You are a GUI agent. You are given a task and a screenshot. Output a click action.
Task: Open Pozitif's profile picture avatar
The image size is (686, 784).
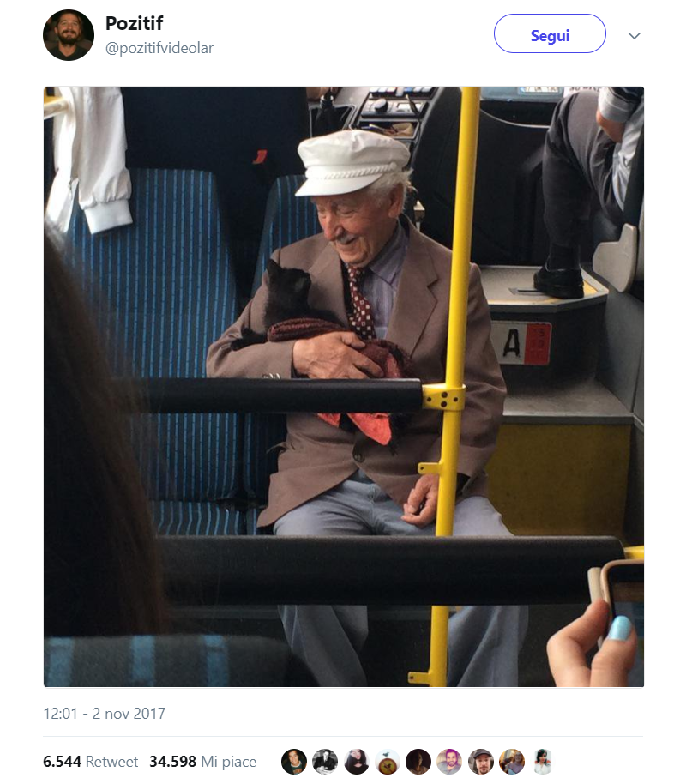tap(69, 35)
